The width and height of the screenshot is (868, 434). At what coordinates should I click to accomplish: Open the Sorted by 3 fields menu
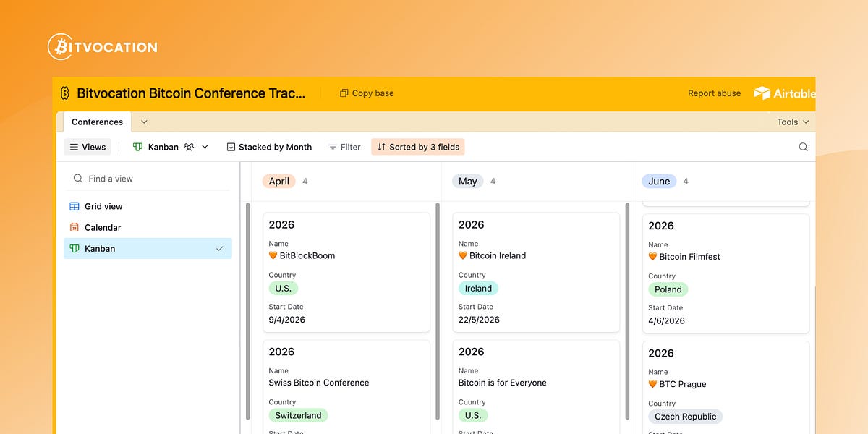pyautogui.click(x=418, y=147)
